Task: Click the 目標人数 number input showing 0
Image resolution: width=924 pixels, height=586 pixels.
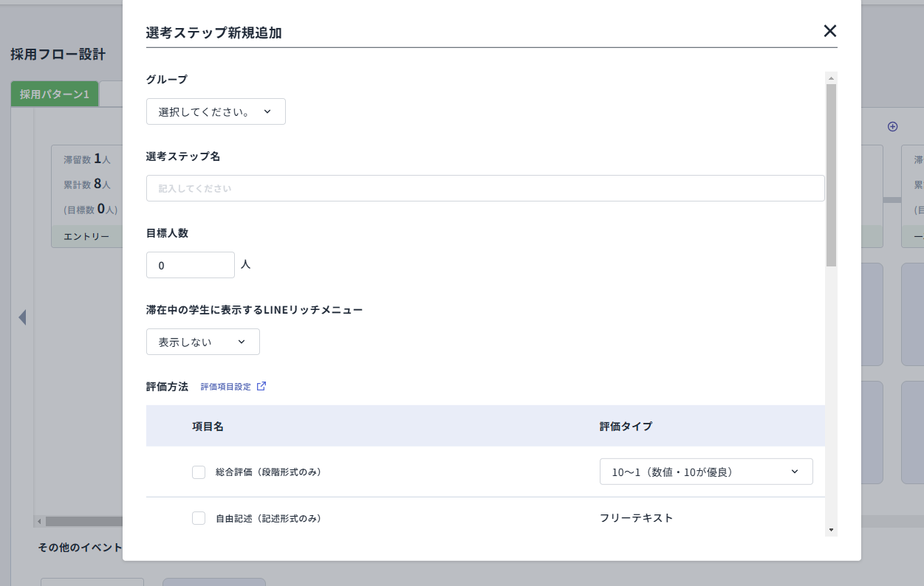Action: click(190, 264)
